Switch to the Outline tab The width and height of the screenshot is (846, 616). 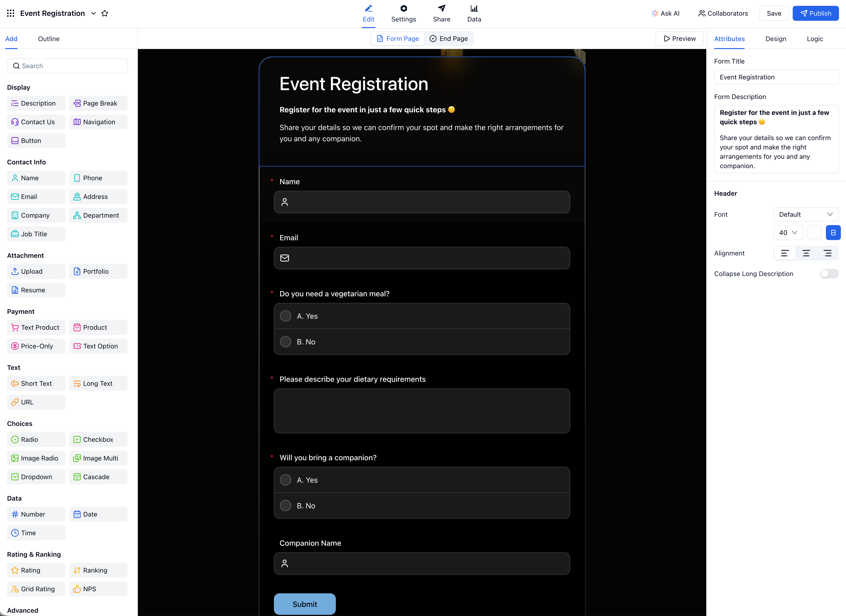pyautogui.click(x=48, y=38)
